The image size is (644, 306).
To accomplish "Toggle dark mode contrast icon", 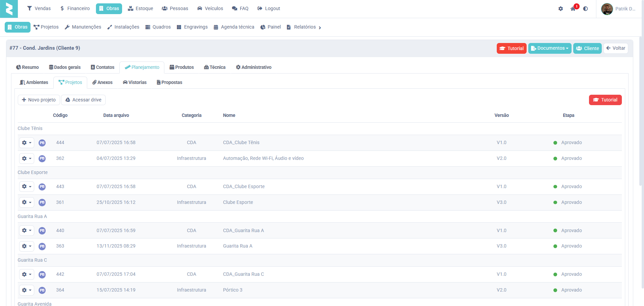I will pyautogui.click(x=585, y=9).
